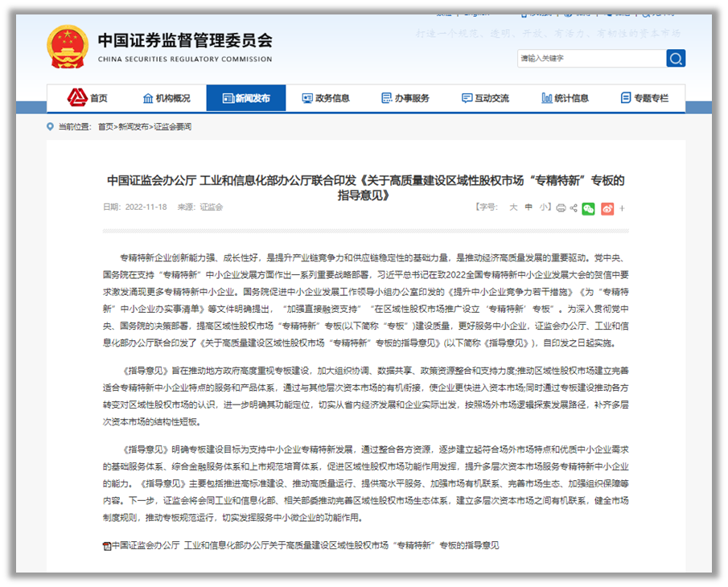728x587 pixels.
Task: Open the 首页 navigation tab
Action: pos(88,98)
